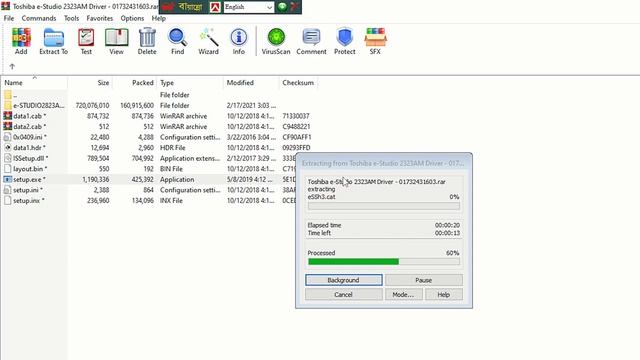Pause the extraction
The height and width of the screenshot is (360, 640).
click(x=424, y=280)
